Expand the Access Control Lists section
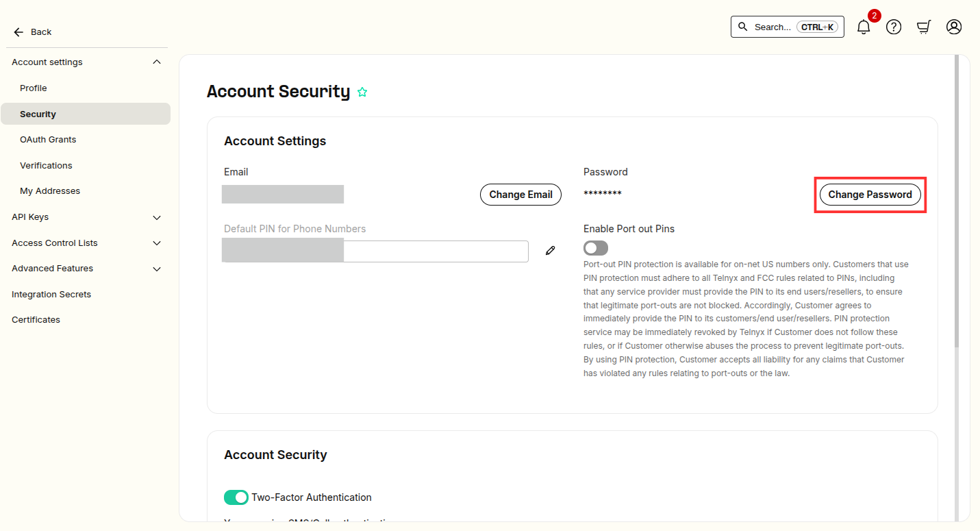The image size is (980, 531). coord(157,243)
